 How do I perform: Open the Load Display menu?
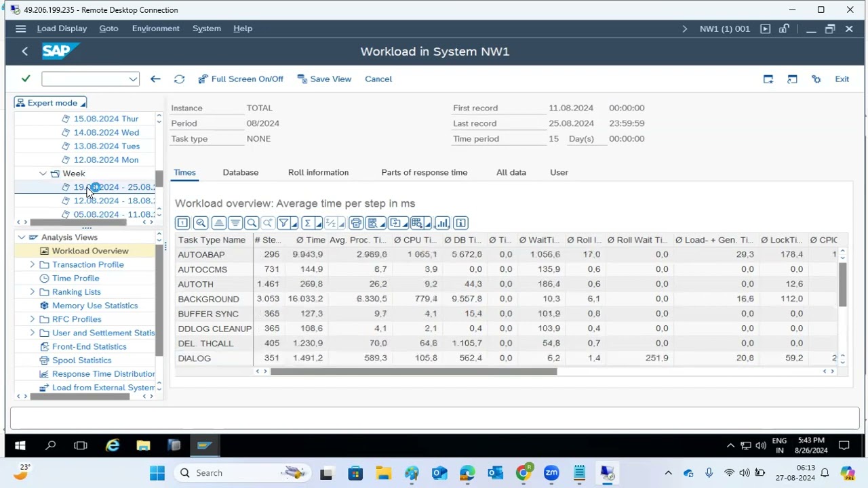(x=62, y=28)
